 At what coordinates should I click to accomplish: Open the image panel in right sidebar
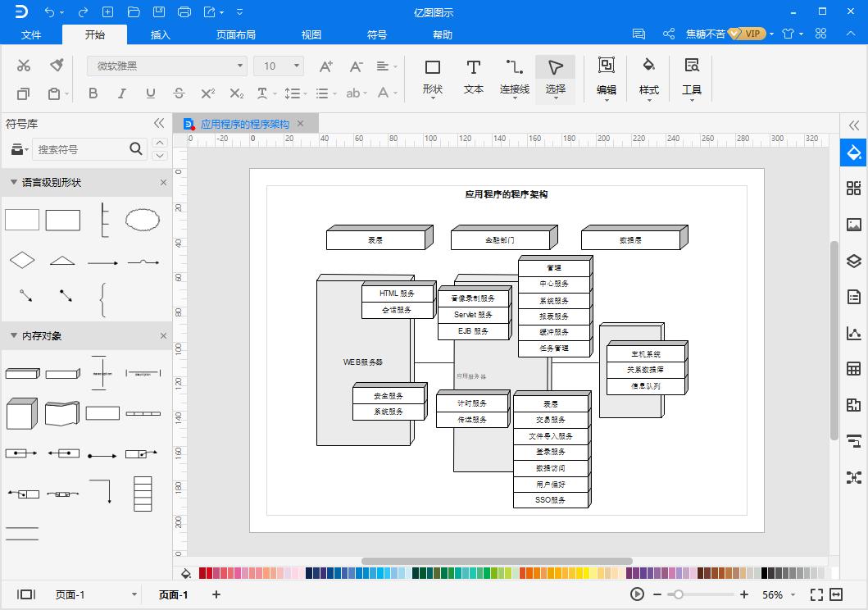pos(853,225)
